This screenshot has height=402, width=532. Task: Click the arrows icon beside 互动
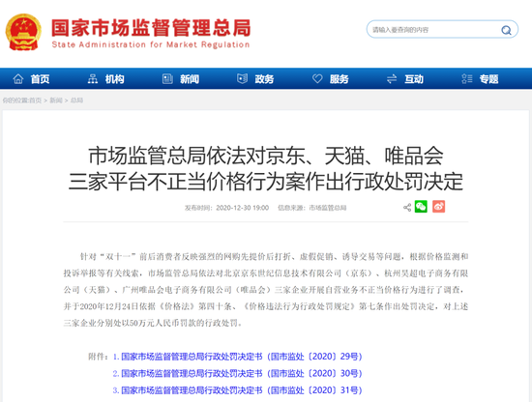(392, 79)
